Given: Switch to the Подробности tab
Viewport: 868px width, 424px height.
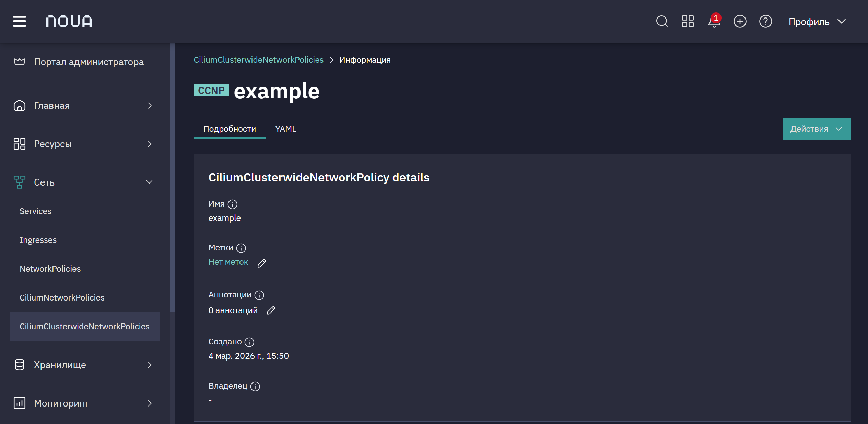Looking at the screenshot, I should (x=230, y=129).
